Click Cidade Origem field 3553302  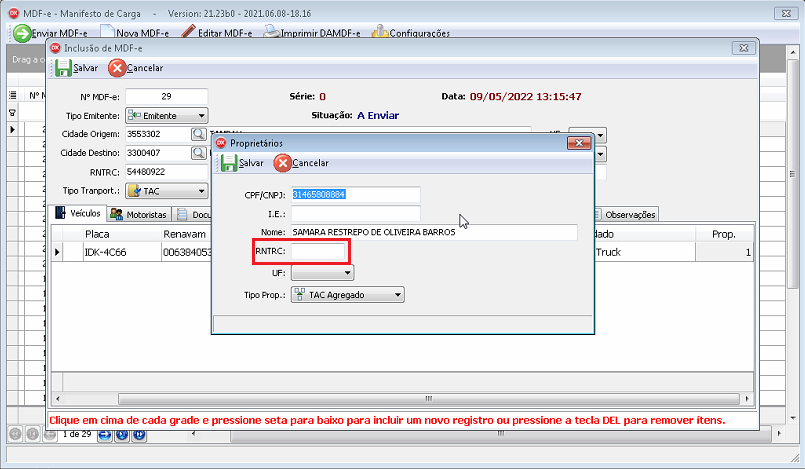coord(157,134)
